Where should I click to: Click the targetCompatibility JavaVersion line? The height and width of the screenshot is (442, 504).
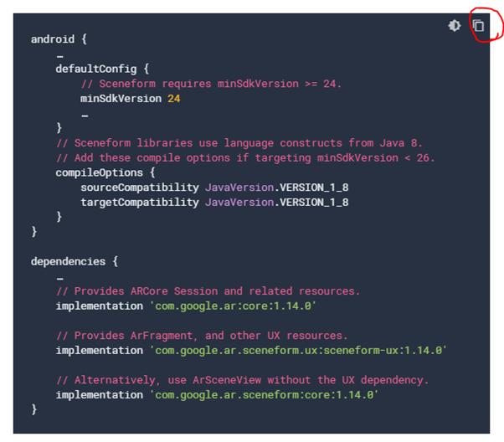point(214,203)
